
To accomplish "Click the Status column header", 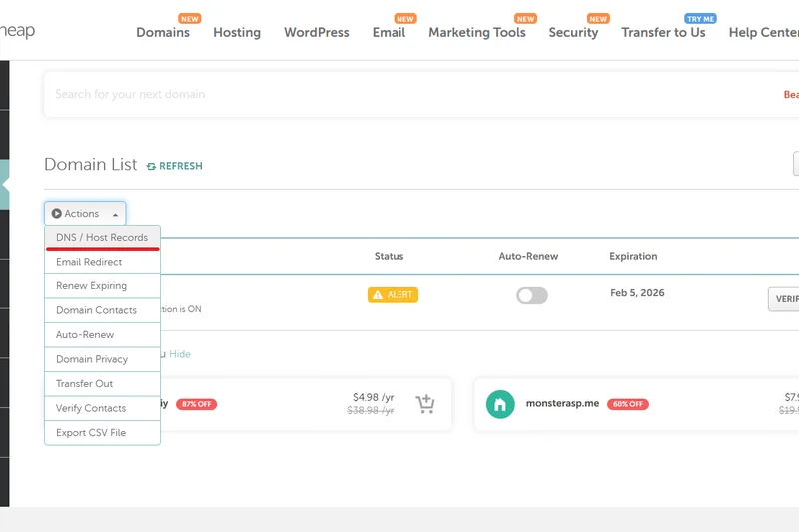I will point(389,257).
